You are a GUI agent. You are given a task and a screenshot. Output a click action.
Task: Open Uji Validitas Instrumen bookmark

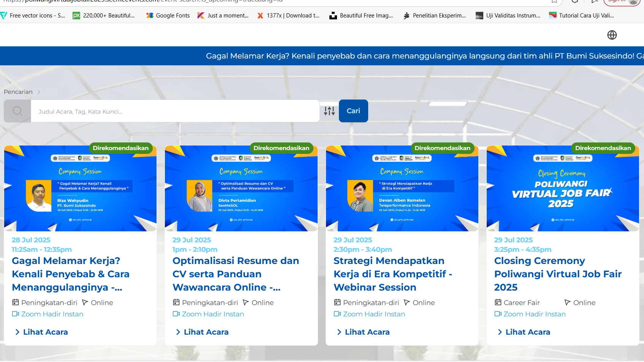(508, 16)
